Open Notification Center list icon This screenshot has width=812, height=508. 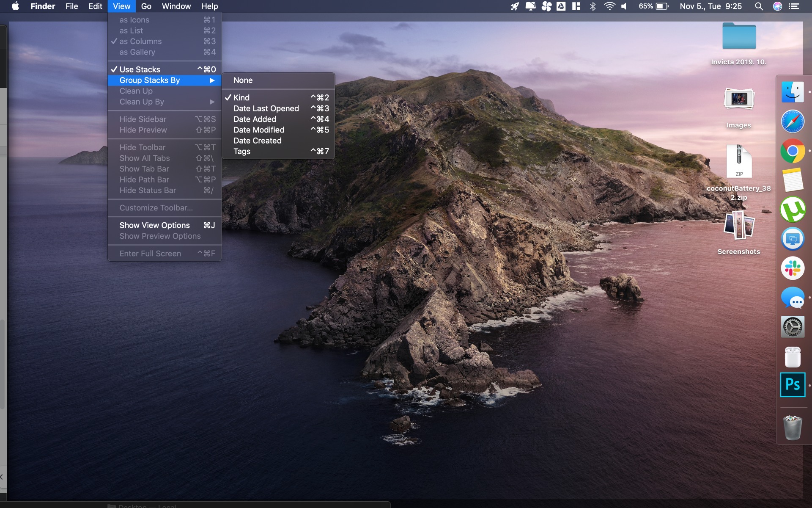tap(795, 6)
